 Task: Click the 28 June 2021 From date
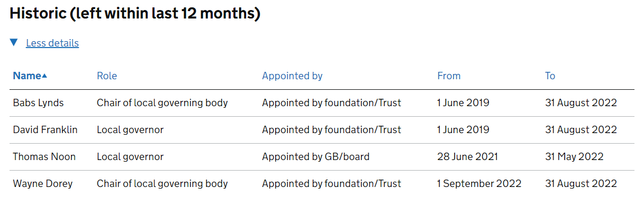tap(467, 157)
